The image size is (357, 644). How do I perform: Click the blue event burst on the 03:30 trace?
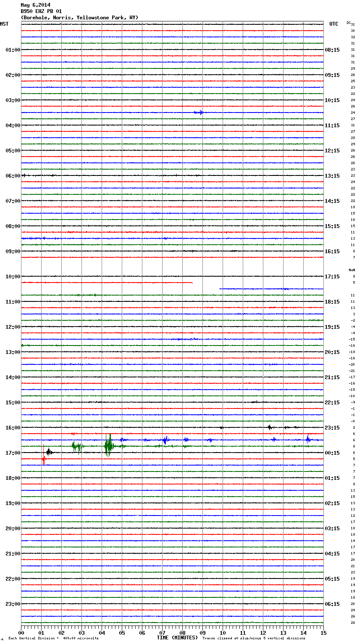(199, 112)
